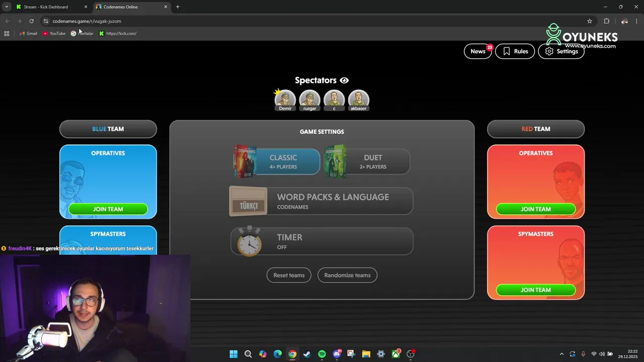644x362 pixels.
Task: Open the Extensions puzzle icon
Action: [x=606, y=21]
